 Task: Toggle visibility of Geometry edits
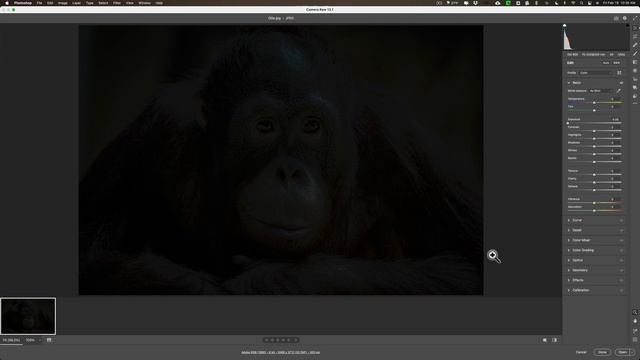coord(621,270)
